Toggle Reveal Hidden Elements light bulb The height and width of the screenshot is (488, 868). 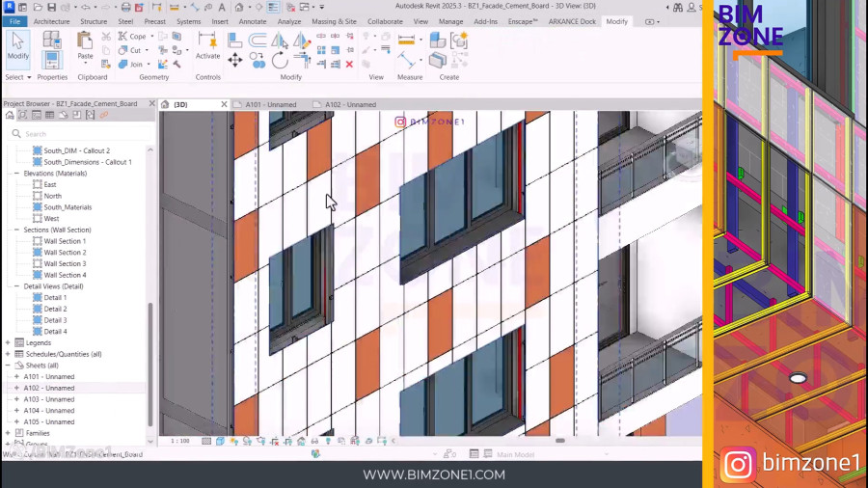[328, 441]
